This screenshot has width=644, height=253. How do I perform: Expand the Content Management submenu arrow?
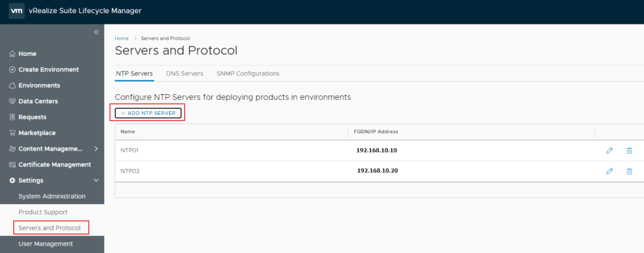(96, 149)
